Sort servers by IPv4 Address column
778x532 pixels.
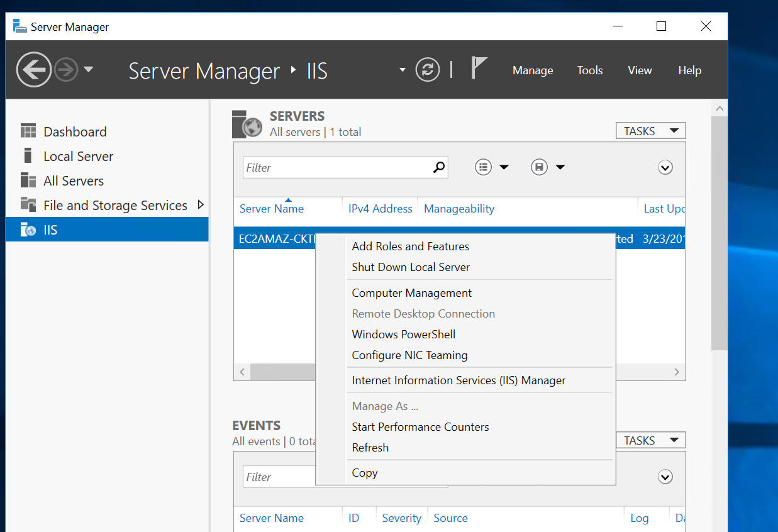point(381,209)
